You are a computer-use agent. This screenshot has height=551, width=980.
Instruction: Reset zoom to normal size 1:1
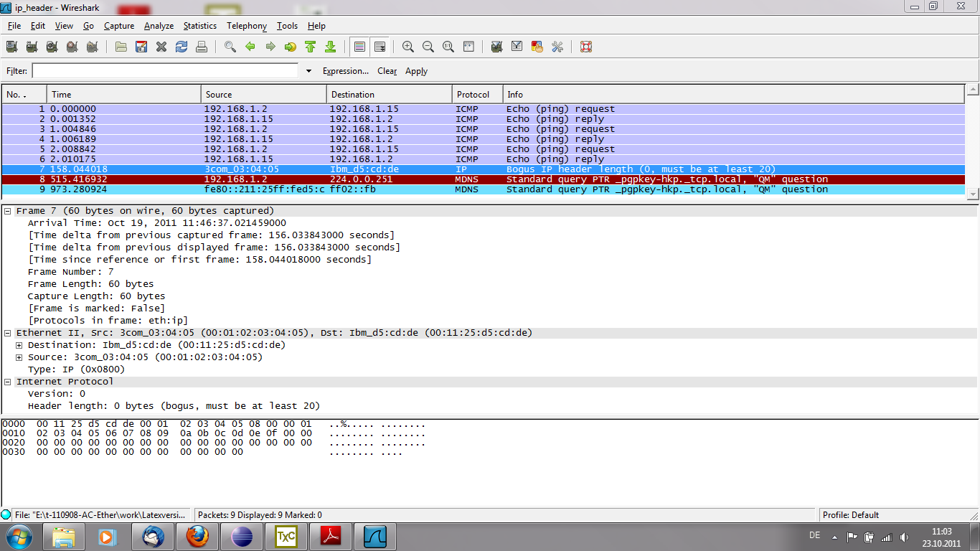click(448, 47)
